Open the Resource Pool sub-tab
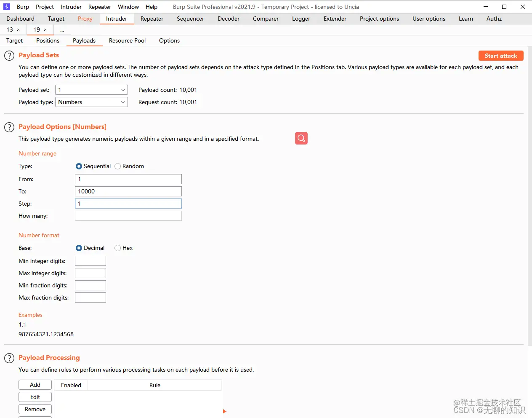Screen dimensions: 532x418 tap(127, 40)
